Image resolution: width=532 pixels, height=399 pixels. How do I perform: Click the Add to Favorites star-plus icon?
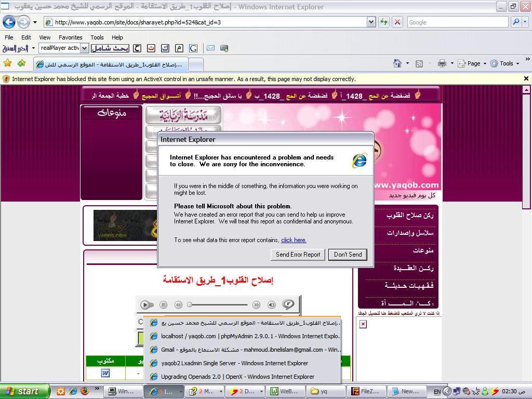[21, 63]
